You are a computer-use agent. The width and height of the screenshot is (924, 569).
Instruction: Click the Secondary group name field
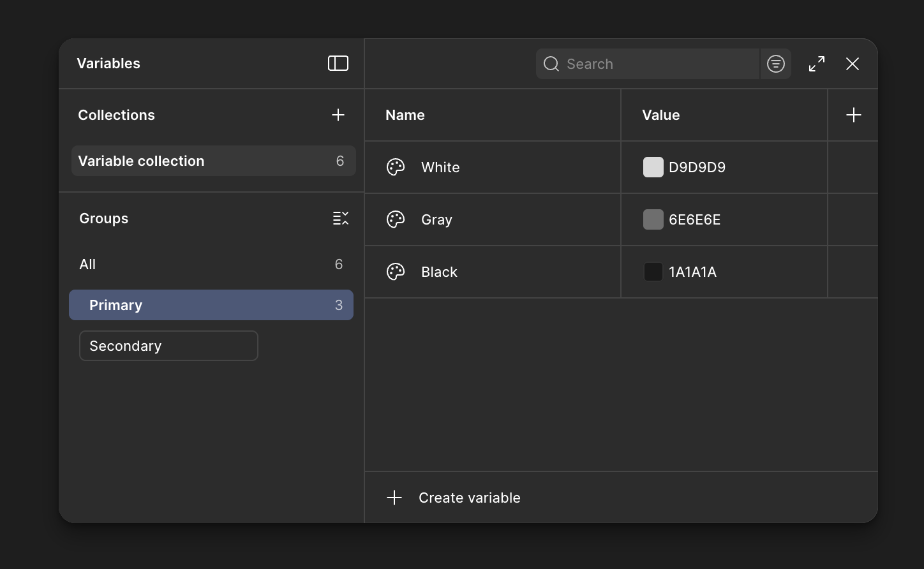tap(168, 346)
